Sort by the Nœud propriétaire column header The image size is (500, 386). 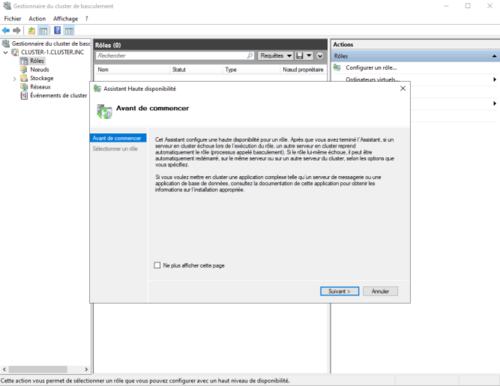click(303, 70)
